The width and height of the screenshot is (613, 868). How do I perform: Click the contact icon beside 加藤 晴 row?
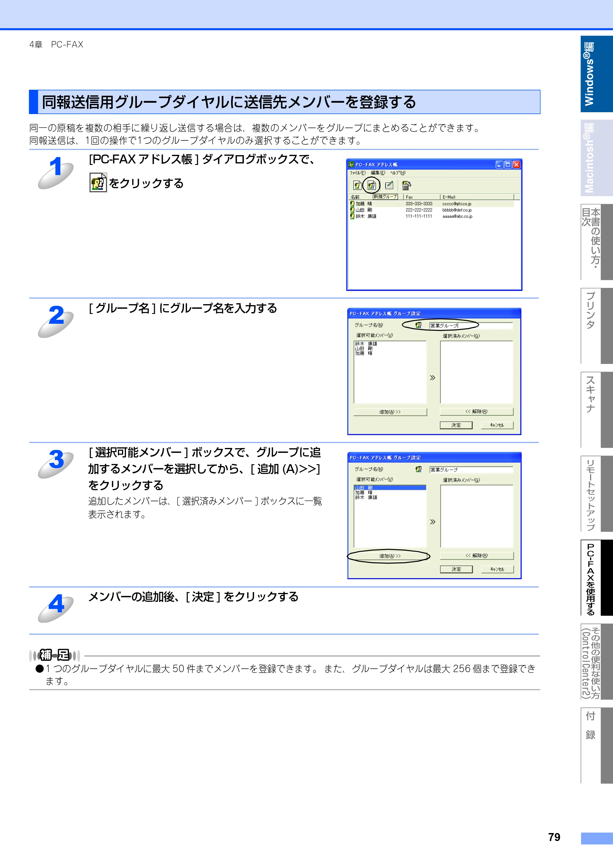point(352,204)
